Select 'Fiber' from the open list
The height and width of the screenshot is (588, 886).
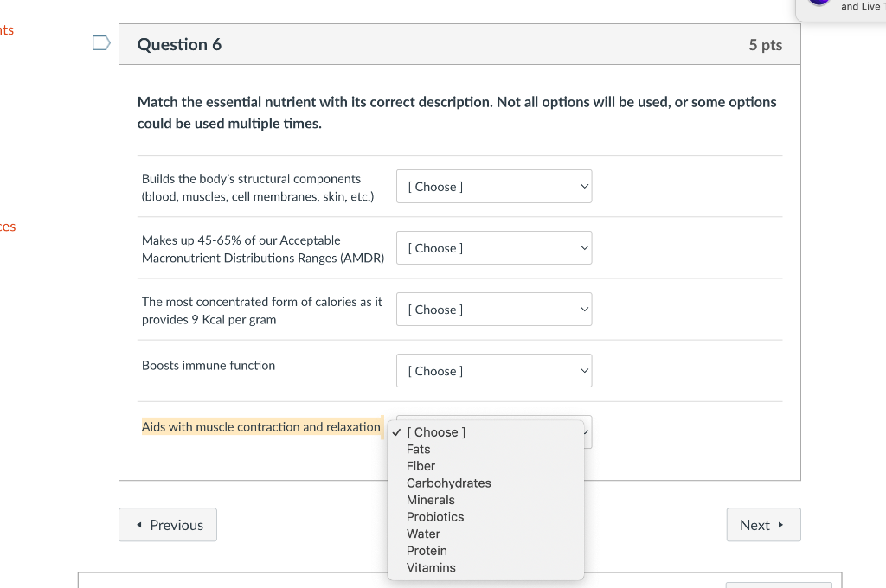(421, 466)
